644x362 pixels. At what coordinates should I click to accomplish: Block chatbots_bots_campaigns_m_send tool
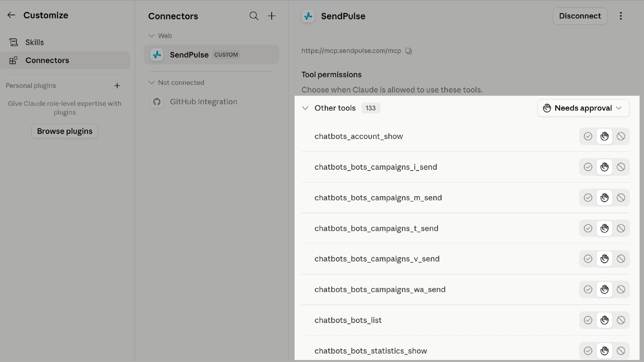[x=621, y=197]
